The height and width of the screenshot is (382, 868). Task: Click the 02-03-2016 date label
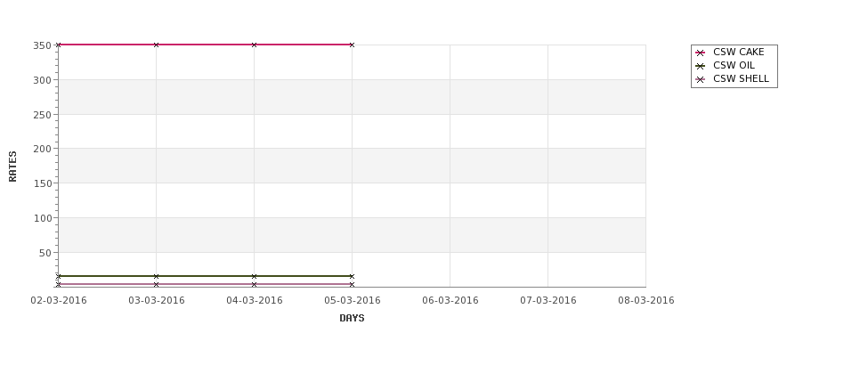[59, 301]
